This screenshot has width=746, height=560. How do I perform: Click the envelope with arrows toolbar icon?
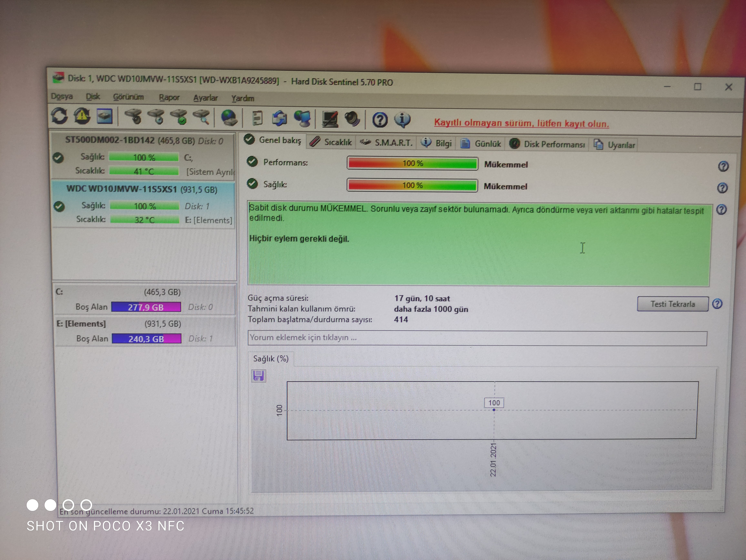280,119
